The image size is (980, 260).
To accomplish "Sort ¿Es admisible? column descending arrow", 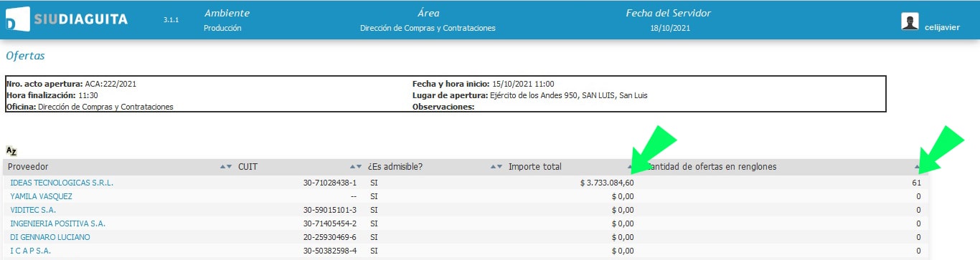I will (500, 167).
